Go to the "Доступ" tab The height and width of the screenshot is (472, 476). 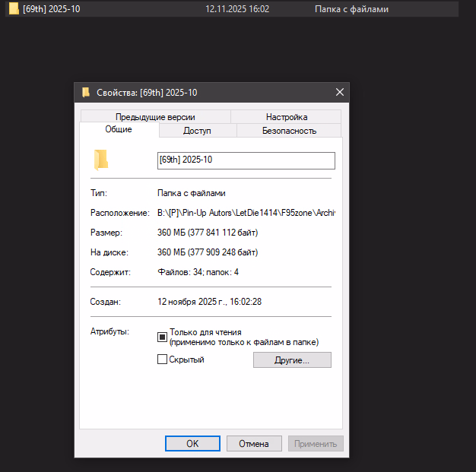pyautogui.click(x=197, y=131)
